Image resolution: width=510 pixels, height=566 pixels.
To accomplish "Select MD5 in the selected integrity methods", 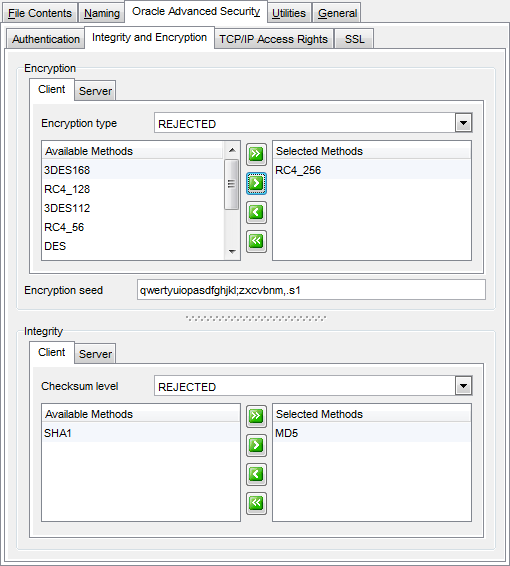I will pos(372,433).
